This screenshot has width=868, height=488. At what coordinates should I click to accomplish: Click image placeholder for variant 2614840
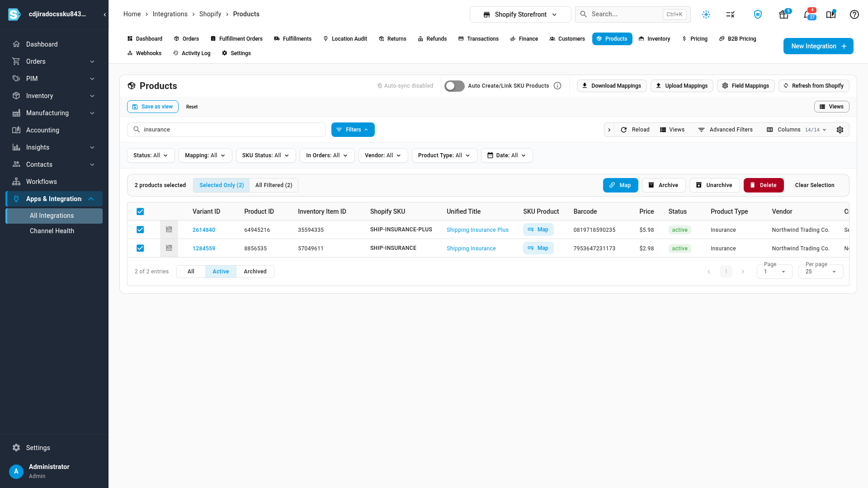pos(169,230)
